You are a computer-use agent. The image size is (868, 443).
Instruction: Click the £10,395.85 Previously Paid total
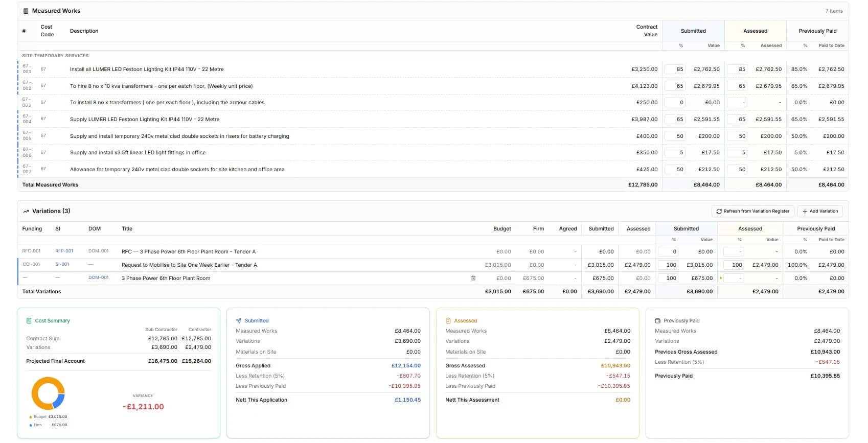tap(825, 376)
